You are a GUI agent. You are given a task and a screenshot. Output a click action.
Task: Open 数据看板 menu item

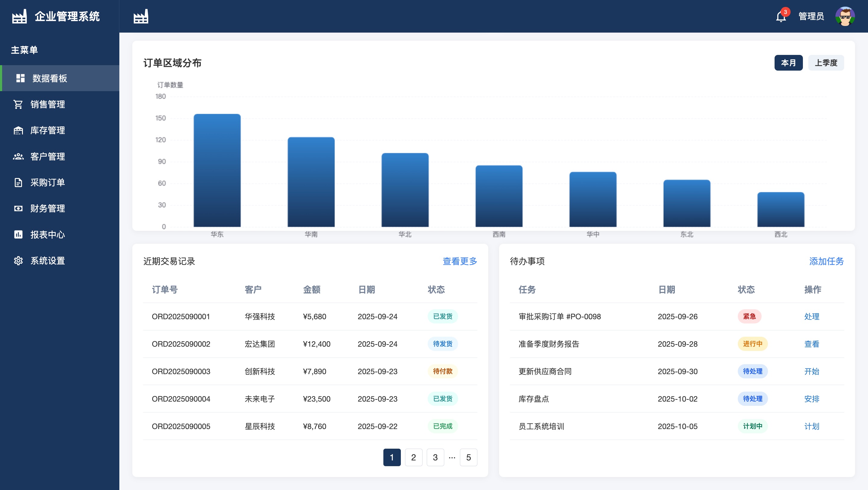49,78
